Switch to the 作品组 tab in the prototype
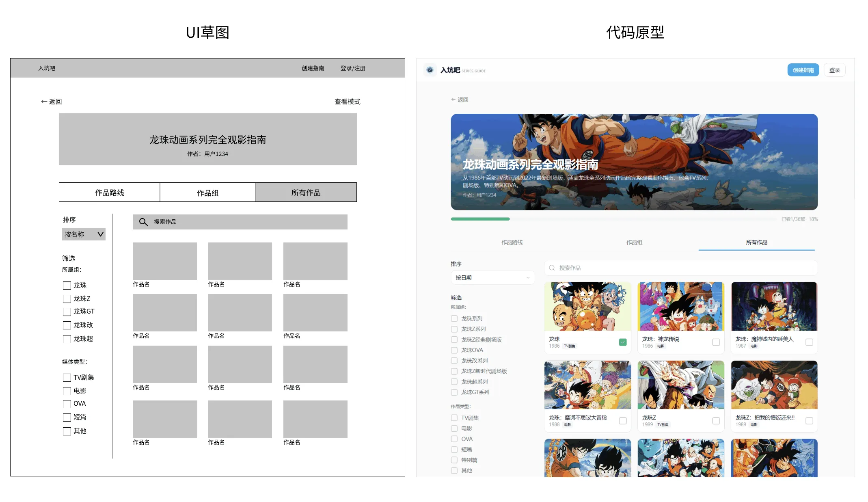This screenshot has height=502, width=868. coord(634,242)
